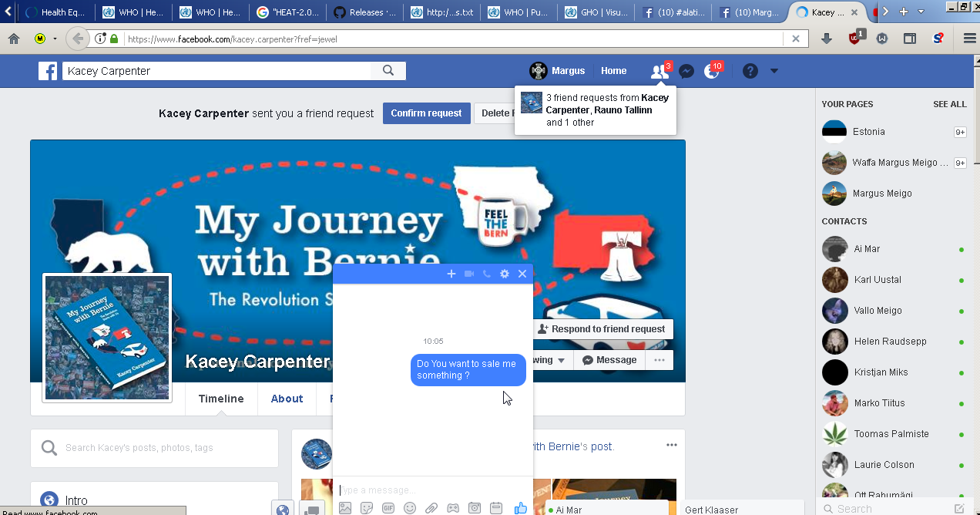Click Kacey Carpenter profile picture
Viewport: 980px width, 515px height.
pyautogui.click(x=107, y=338)
